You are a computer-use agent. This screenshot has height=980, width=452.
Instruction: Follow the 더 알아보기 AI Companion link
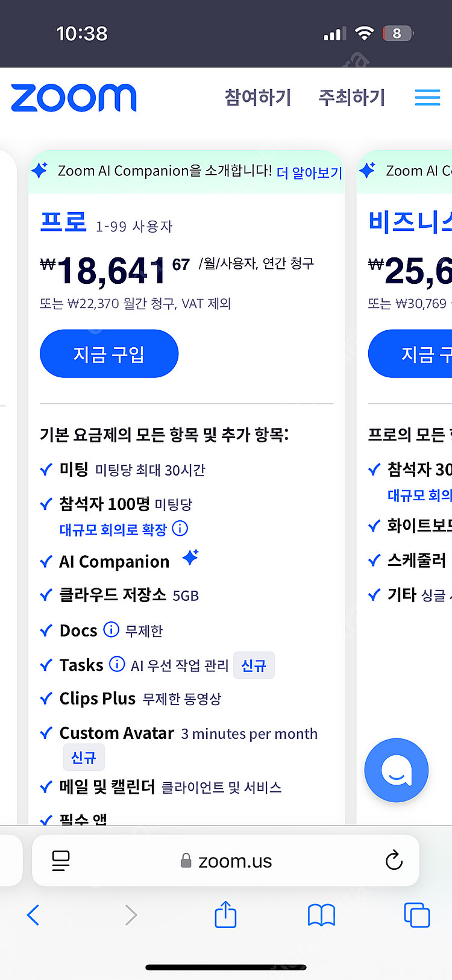pyautogui.click(x=309, y=173)
